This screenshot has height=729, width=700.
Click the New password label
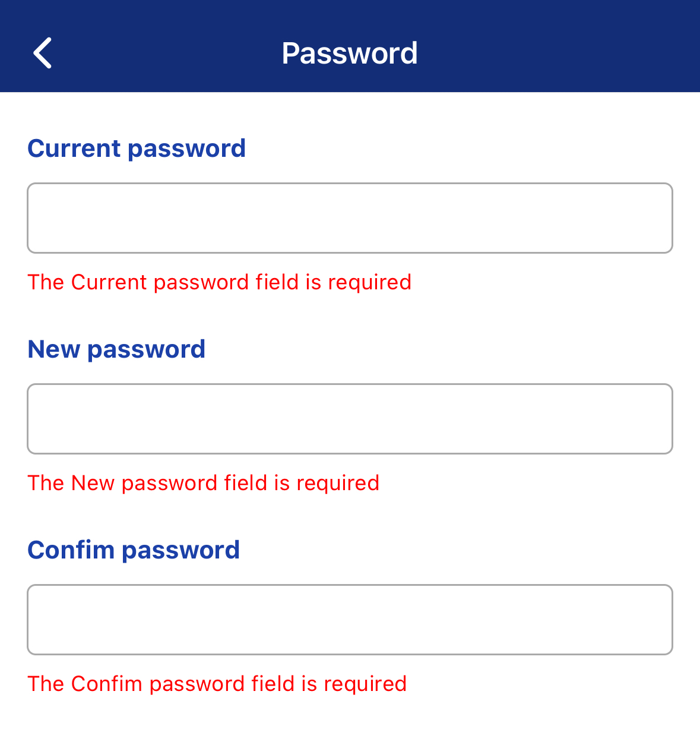click(x=116, y=349)
